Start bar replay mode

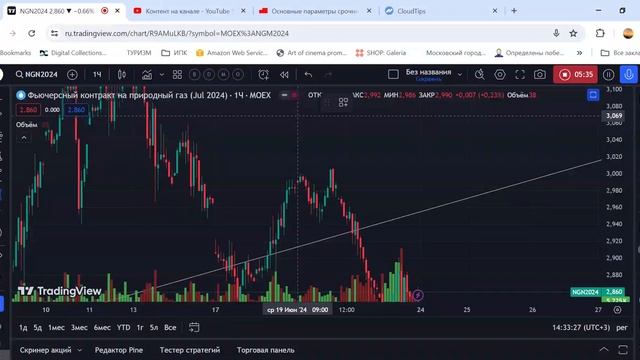coord(284,74)
